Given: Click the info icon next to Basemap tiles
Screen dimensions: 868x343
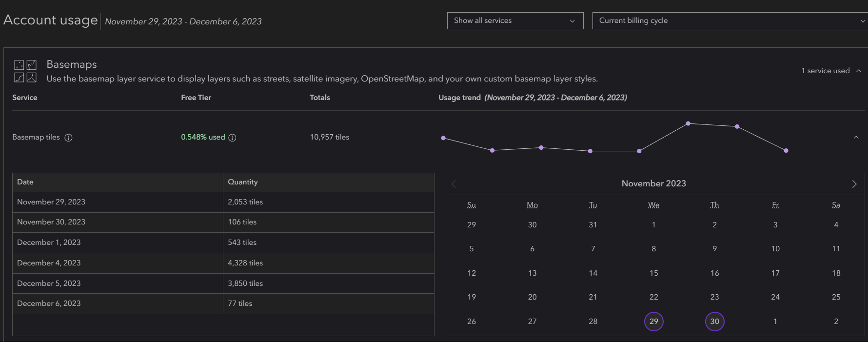Looking at the screenshot, I should point(69,138).
